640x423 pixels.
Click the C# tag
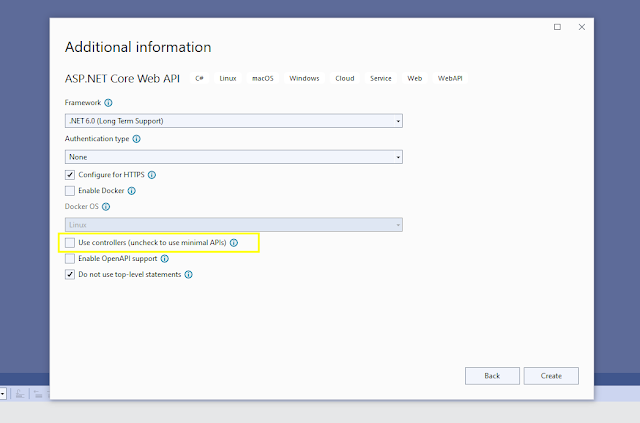199,78
